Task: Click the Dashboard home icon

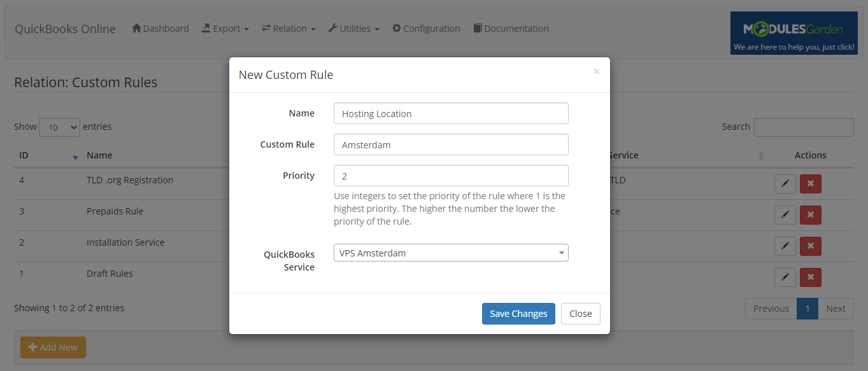Action: pos(138,28)
